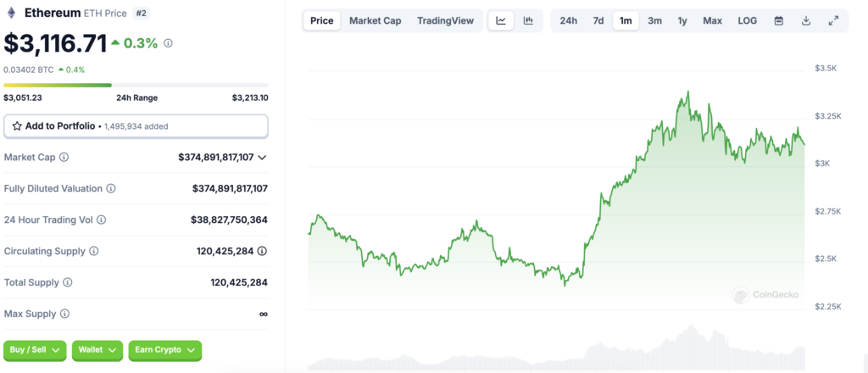Select the 1y time range
The width and height of the screenshot is (868, 373).
point(682,20)
